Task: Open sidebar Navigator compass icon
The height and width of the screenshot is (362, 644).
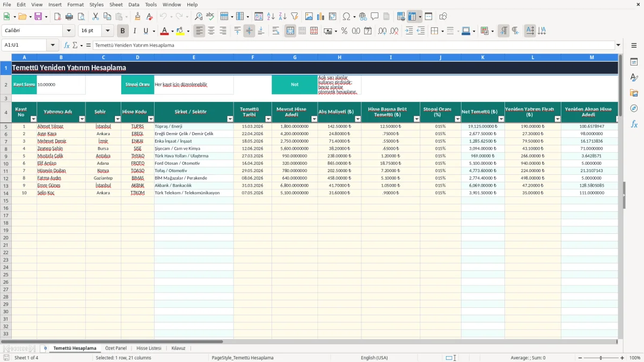Action: [634, 108]
